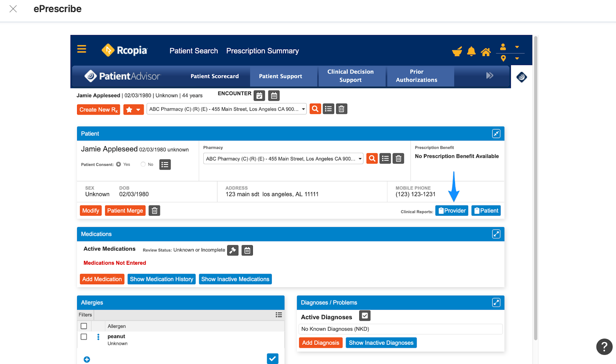This screenshot has height=364, width=616.
Task: Click Show Inactive Medications
Action: [235, 279]
